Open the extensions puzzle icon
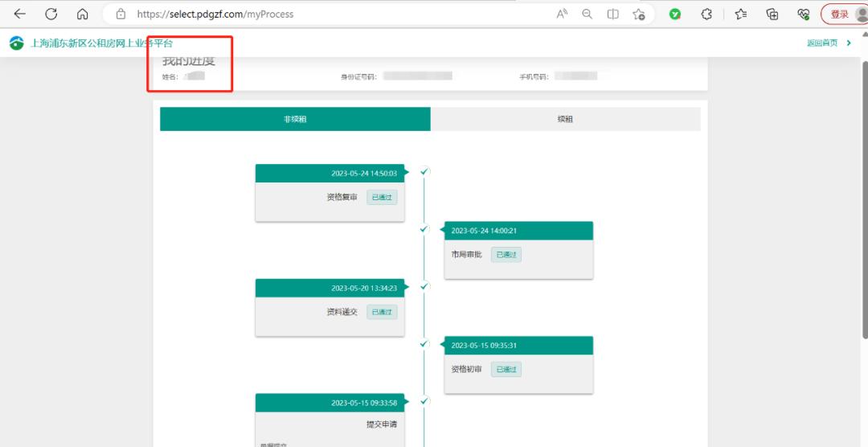Image resolution: width=868 pixels, height=447 pixels. (x=706, y=14)
